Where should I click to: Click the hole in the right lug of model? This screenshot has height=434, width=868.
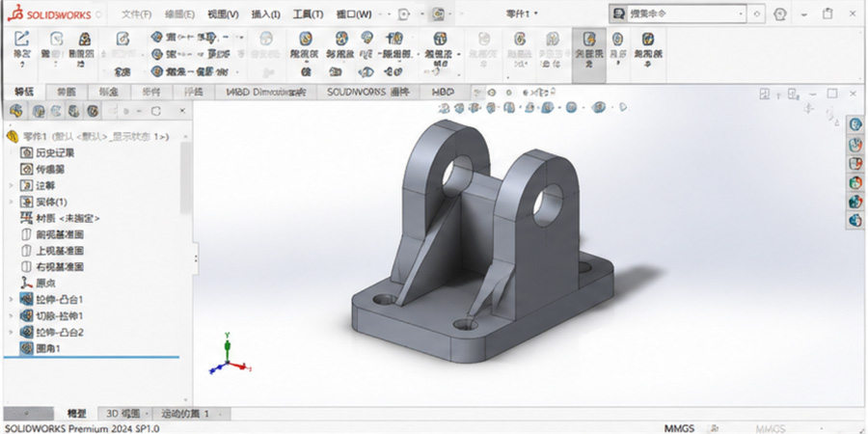pyautogui.click(x=548, y=204)
